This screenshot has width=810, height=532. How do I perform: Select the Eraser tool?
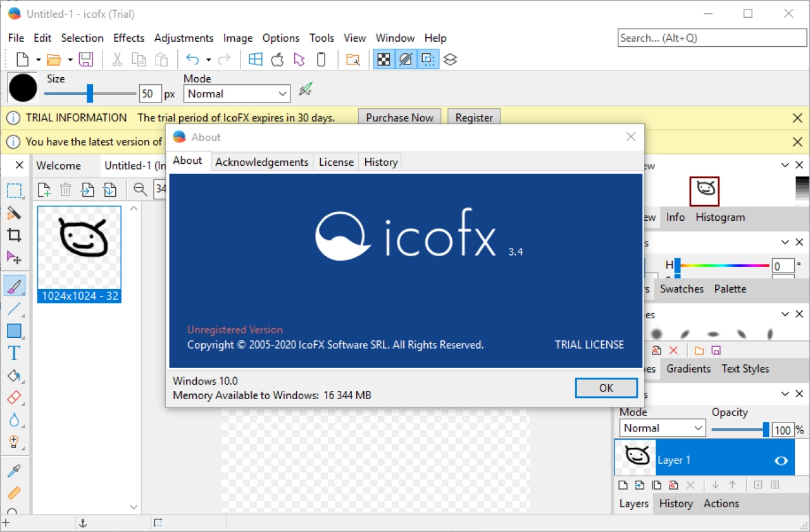tap(14, 398)
